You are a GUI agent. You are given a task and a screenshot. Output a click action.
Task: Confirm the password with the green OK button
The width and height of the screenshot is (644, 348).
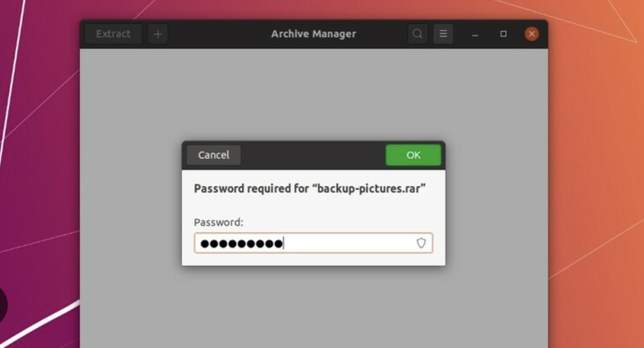click(x=413, y=155)
